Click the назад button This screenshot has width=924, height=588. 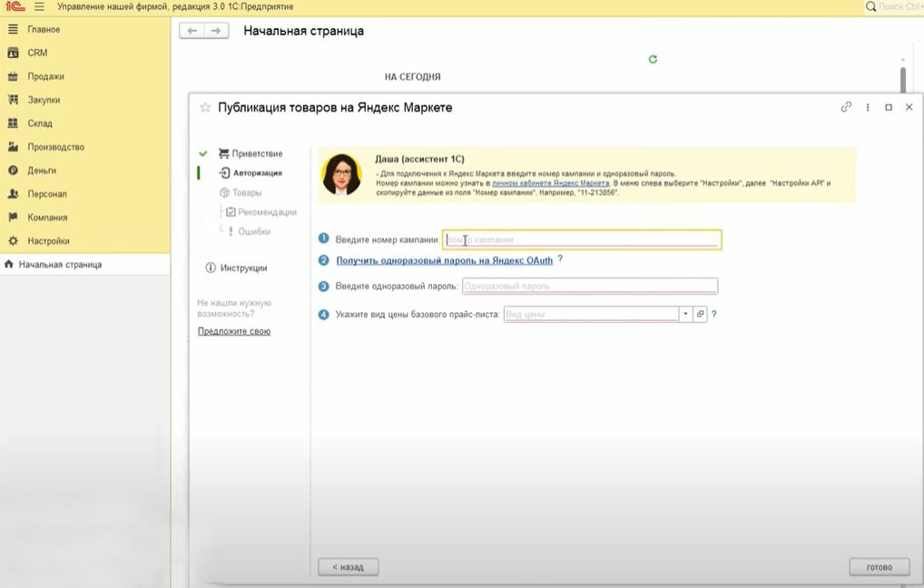click(348, 567)
